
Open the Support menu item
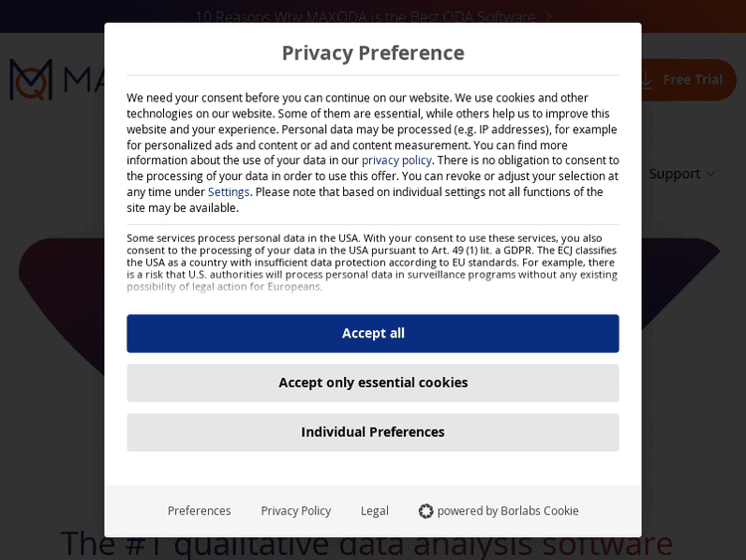674,174
